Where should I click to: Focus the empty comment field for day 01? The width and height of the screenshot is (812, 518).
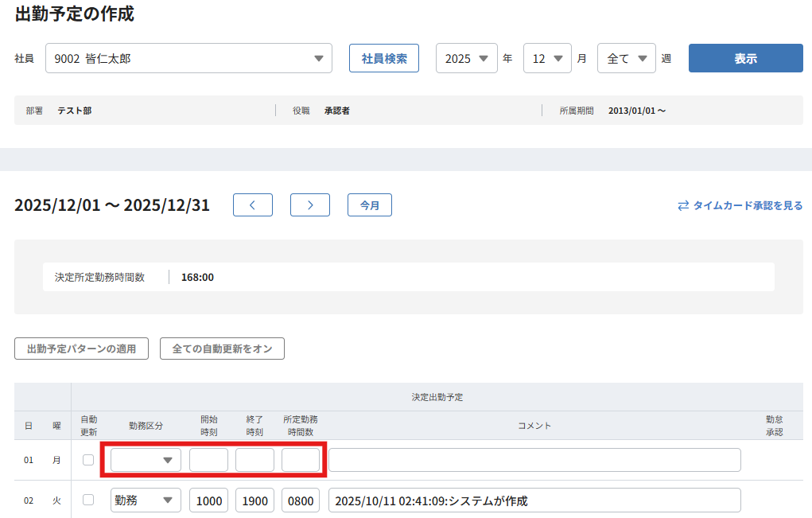click(534, 460)
